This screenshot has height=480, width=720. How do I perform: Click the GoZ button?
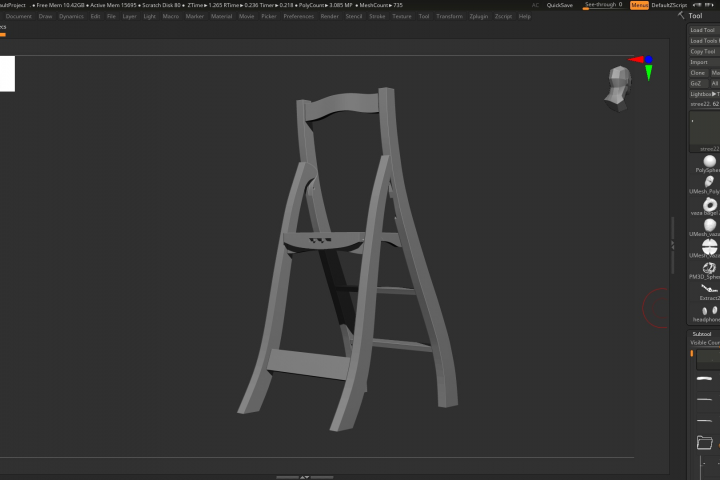(697, 83)
